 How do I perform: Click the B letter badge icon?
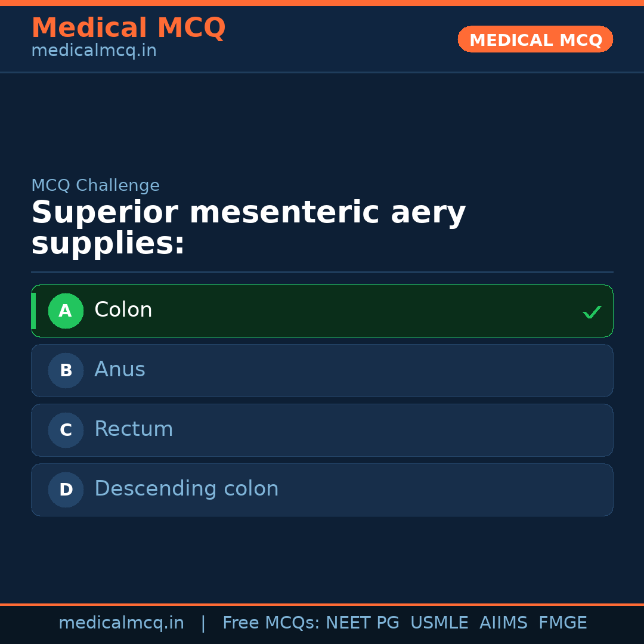66,370
